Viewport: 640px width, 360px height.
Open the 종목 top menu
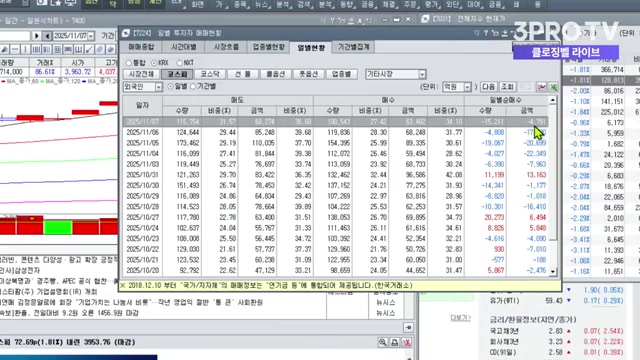(240, 4)
